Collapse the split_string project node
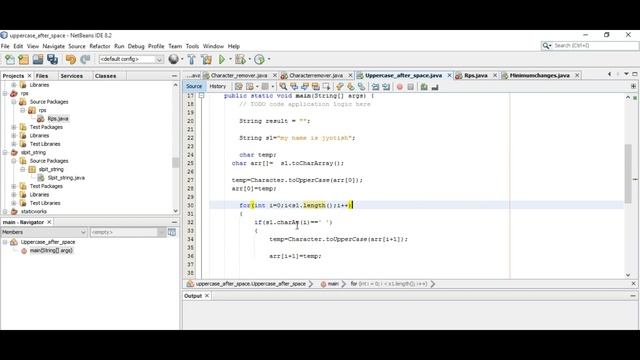 [x=5, y=152]
